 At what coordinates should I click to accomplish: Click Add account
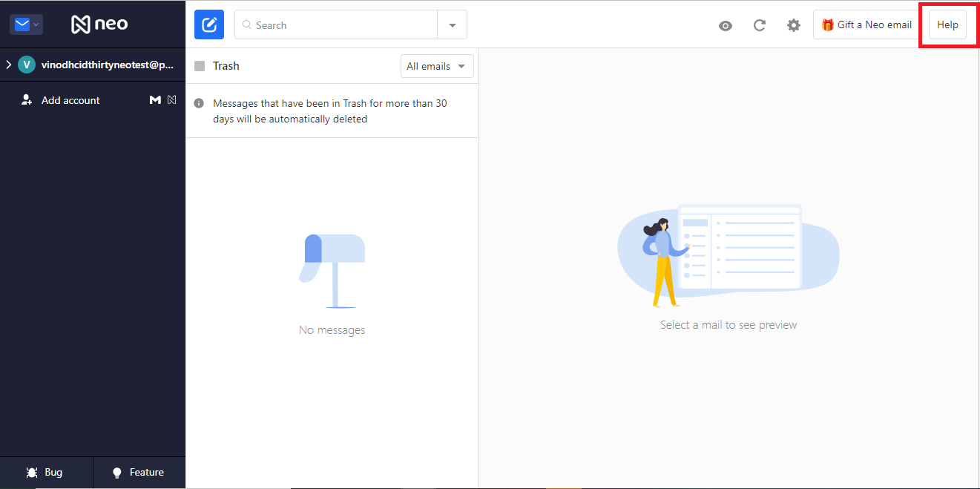pyautogui.click(x=70, y=100)
